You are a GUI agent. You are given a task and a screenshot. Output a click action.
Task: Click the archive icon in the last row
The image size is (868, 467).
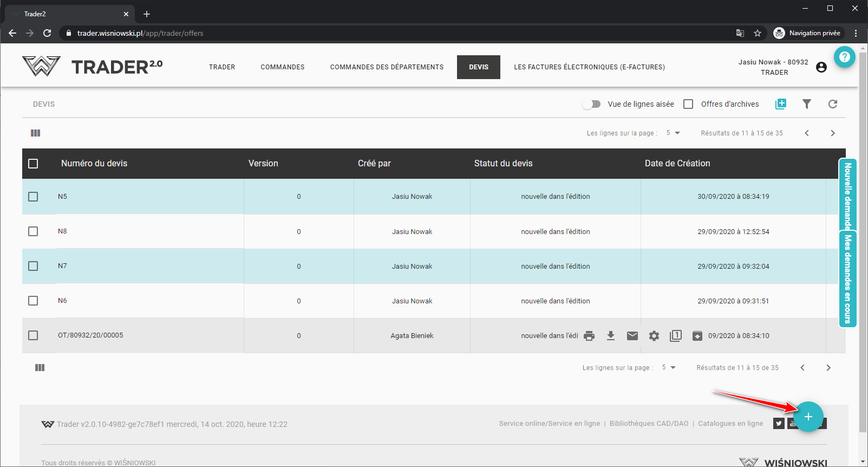[x=697, y=336]
